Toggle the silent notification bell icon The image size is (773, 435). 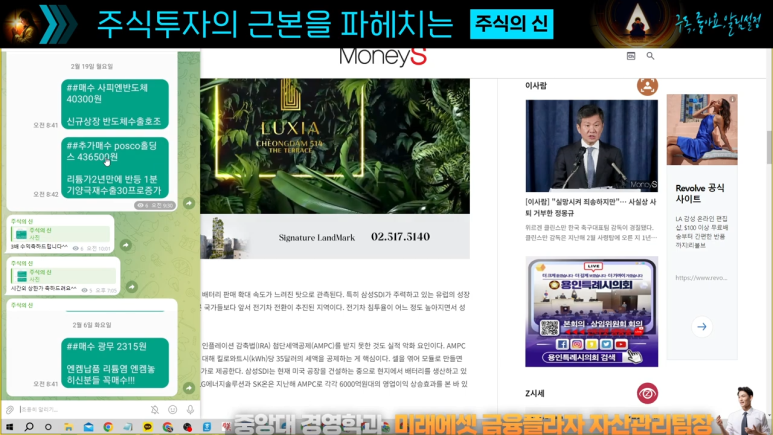[155, 409]
